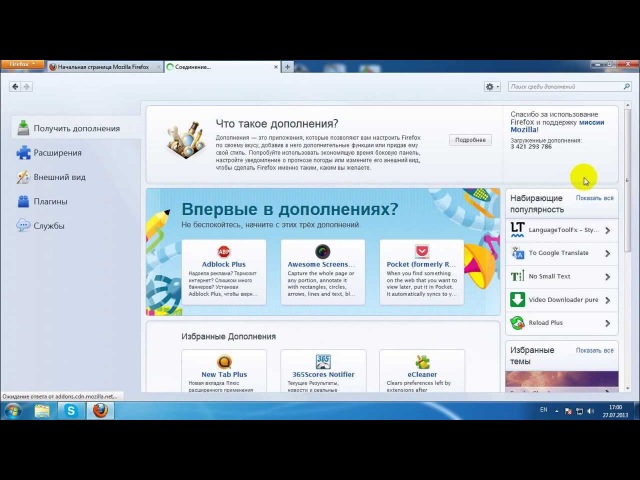The height and width of the screenshot is (480, 640).
Task: Click the Pocket red icon
Action: (422, 251)
